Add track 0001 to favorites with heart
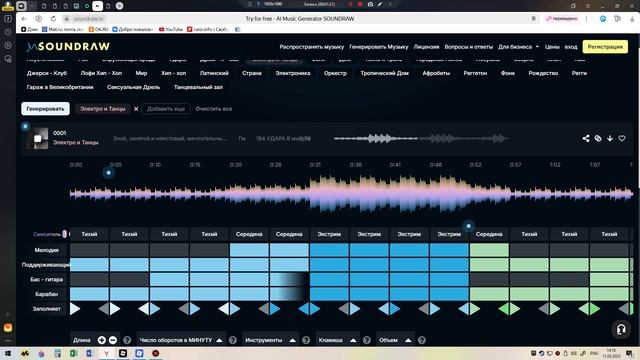 pos(622,138)
